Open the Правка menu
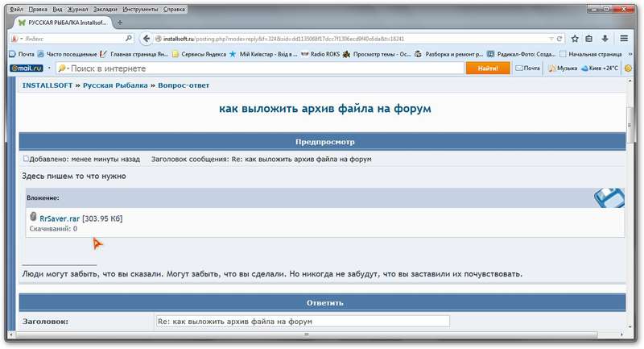The image size is (644, 349). (38, 9)
